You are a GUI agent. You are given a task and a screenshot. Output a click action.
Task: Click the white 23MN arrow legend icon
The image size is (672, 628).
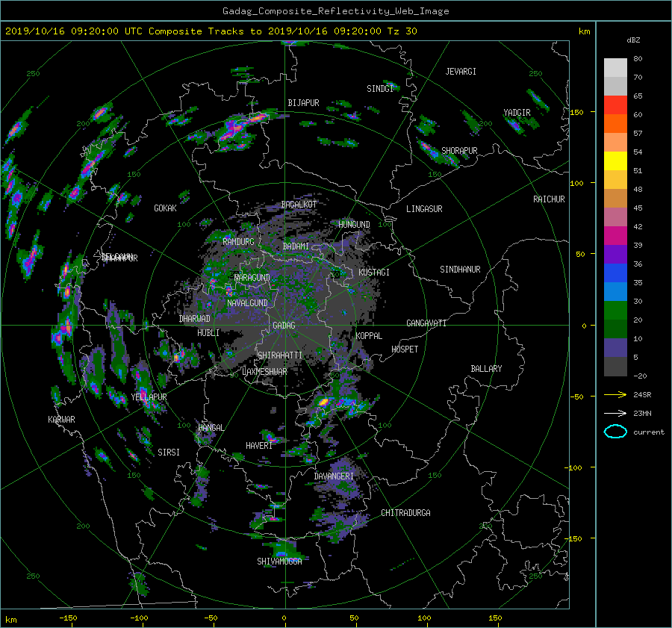615,413
